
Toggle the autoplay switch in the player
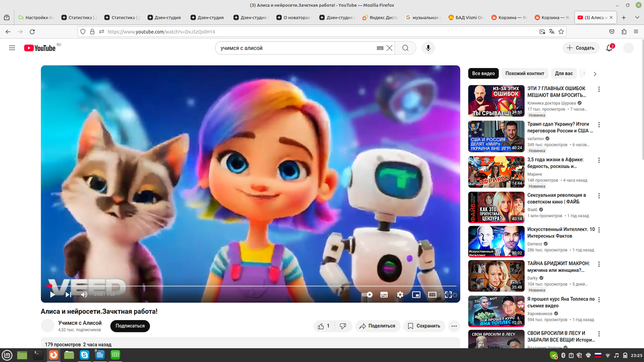368,294
